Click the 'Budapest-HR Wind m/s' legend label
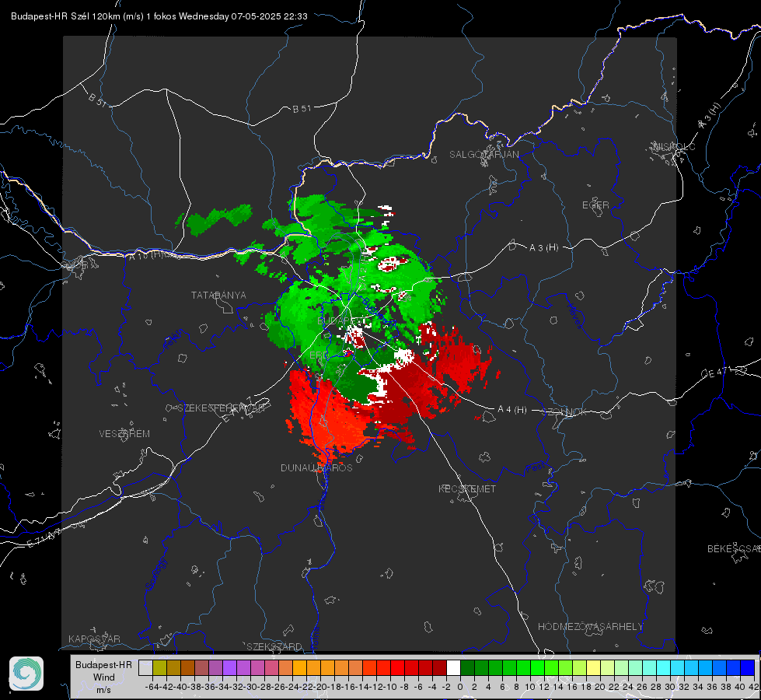 [104, 677]
